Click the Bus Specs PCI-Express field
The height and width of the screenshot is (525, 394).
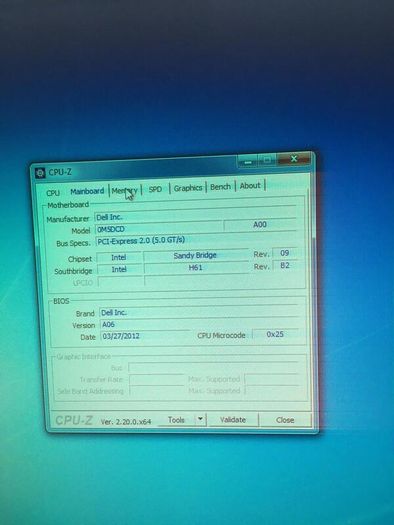(x=196, y=240)
